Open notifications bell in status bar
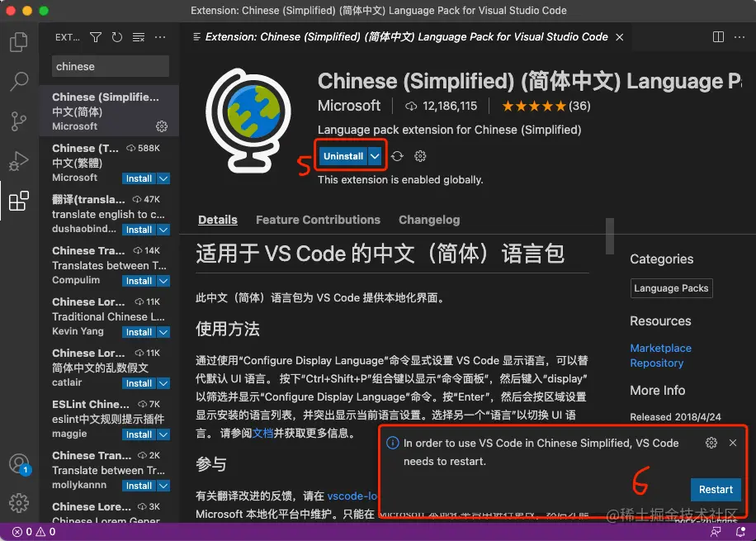This screenshot has height=541, width=756. pos(740,532)
